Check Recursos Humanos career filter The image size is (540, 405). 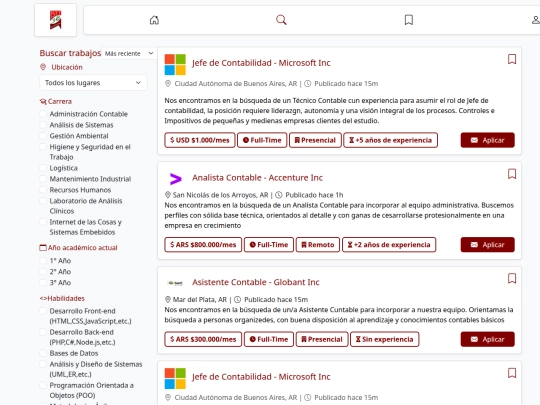pos(43,190)
